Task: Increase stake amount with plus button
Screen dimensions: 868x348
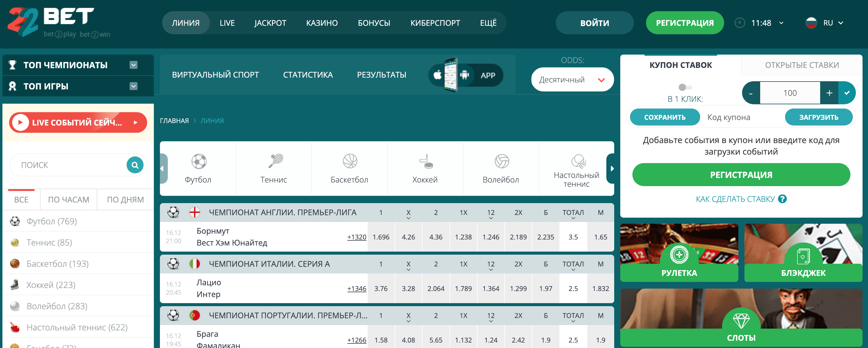Action: pyautogui.click(x=829, y=93)
